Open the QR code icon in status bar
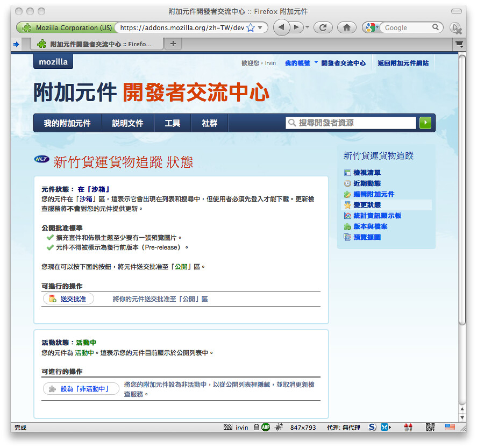This screenshot has height=448, width=477. pyautogui.click(x=430, y=427)
